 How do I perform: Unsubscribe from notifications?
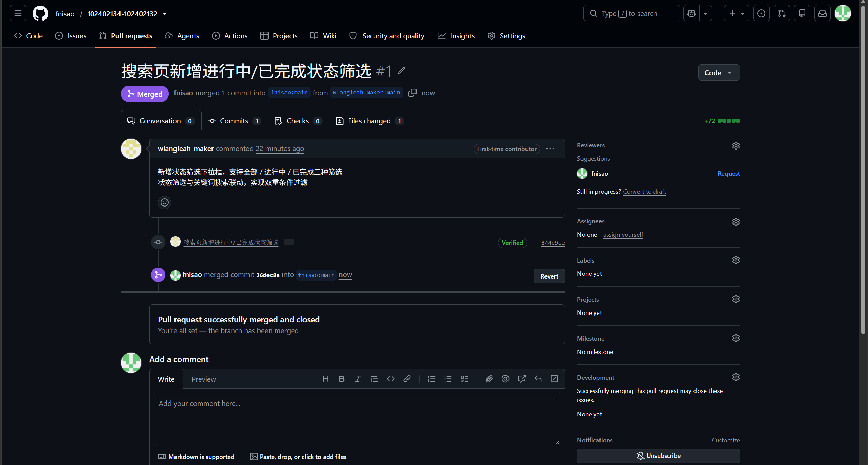click(x=658, y=456)
